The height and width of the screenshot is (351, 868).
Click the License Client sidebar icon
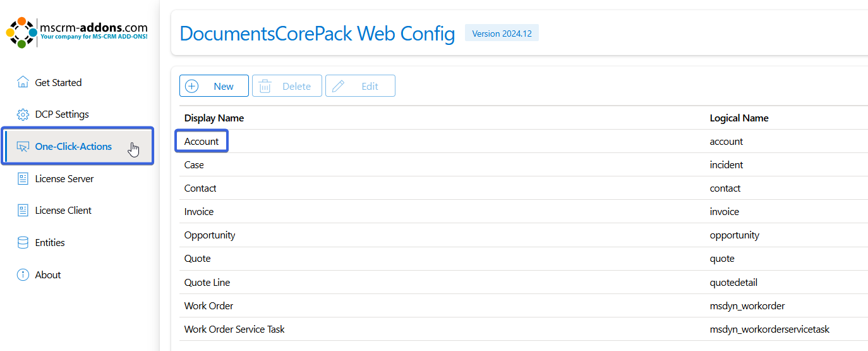(23, 211)
